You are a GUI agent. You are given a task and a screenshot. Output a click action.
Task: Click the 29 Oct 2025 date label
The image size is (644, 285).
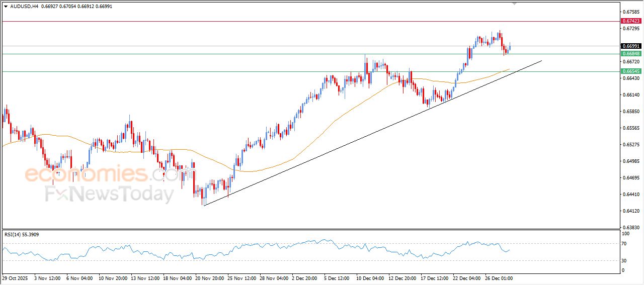[13, 277]
